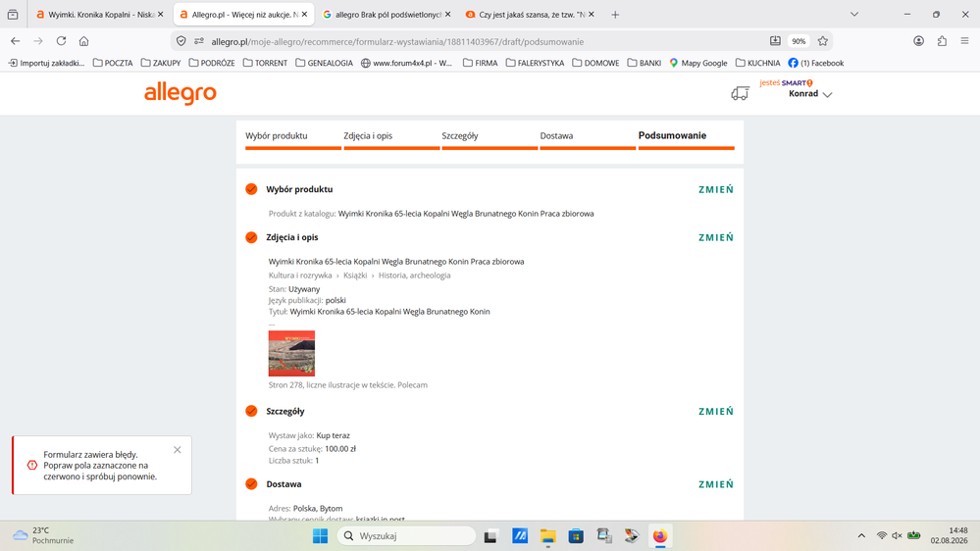Screen dimensions: 980x551
Task: Switch to Wyimki Kronika Kopalni tab
Action: (x=100, y=15)
